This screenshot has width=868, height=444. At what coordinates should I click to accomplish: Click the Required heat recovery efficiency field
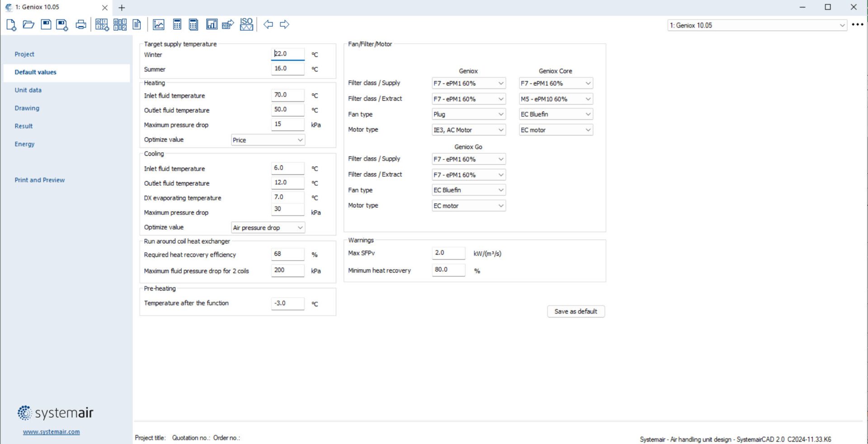288,254
